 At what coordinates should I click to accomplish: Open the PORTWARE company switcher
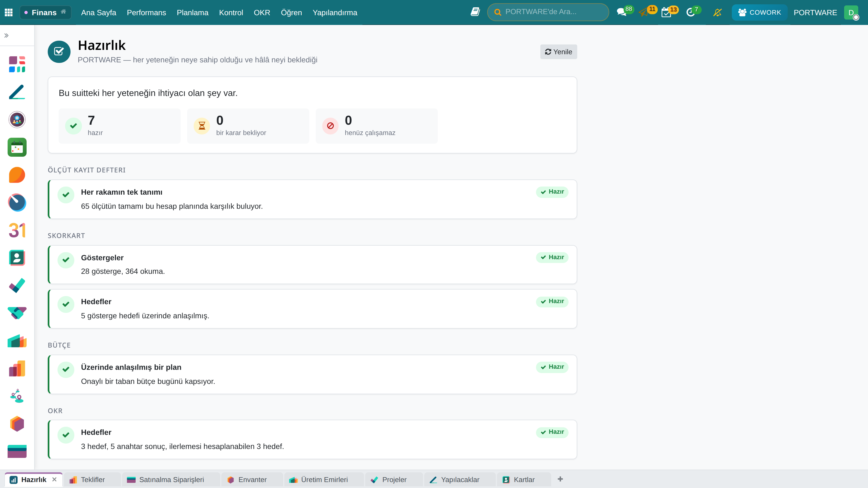pos(815,12)
